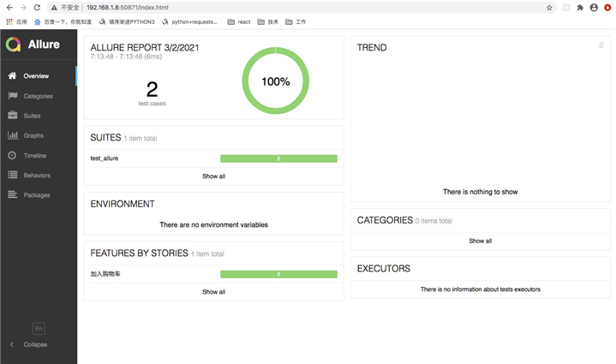Select the Categories menu label
The width and height of the screenshot is (616, 364).
tap(38, 96)
